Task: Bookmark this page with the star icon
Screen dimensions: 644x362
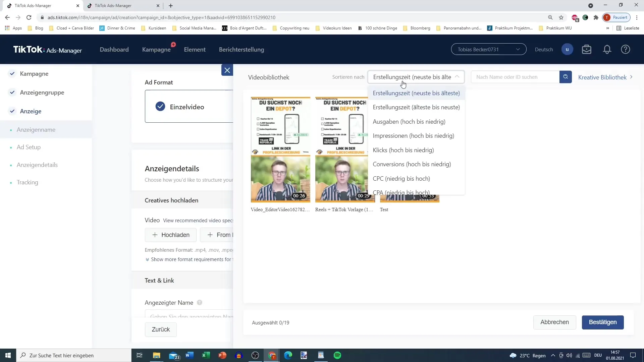Action: pyautogui.click(x=561, y=17)
